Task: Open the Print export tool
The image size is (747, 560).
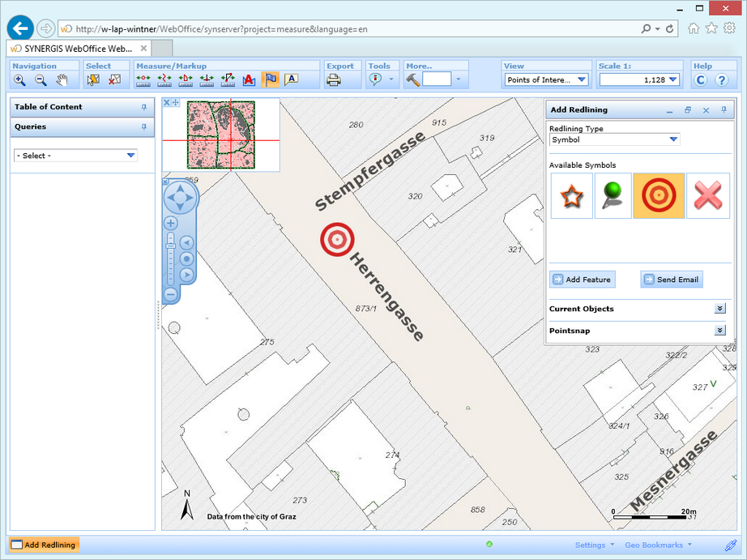Action: (335, 80)
